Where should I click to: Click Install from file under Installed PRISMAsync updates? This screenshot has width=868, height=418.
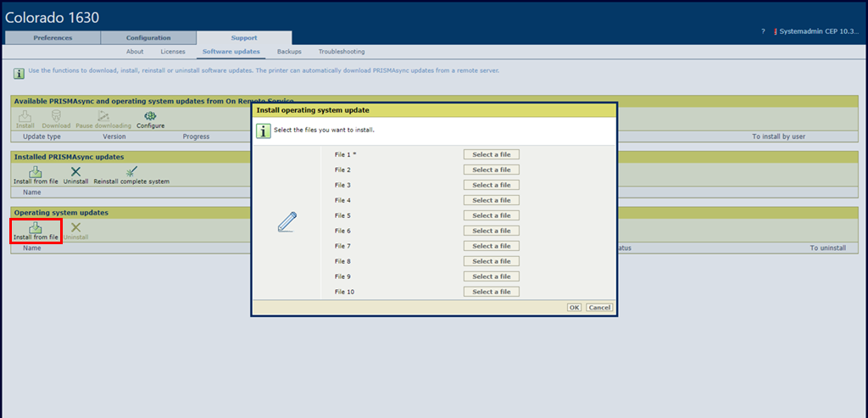point(36,171)
